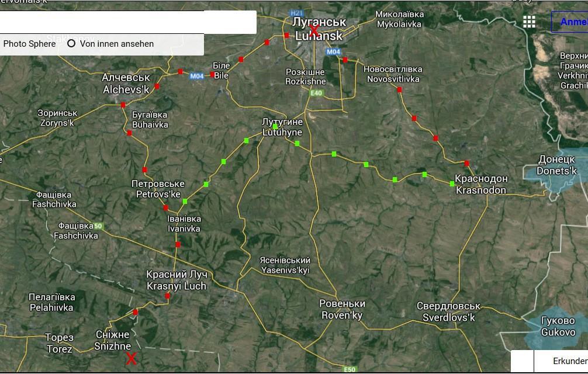Select the Миколаївка Mykolaivka label
Screen dimensions: 588x374
(399, 19)
